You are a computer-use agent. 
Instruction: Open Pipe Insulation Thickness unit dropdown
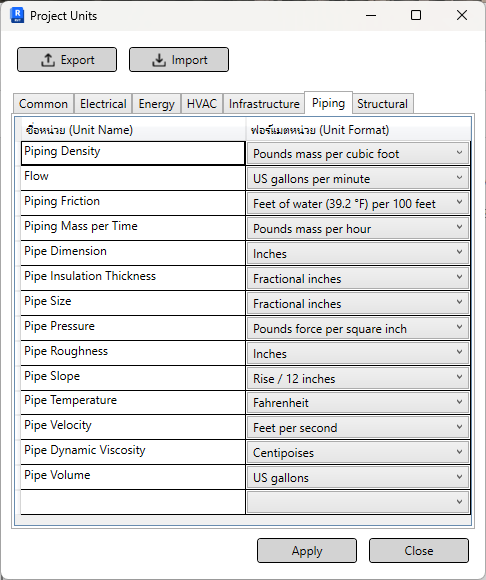tap(358, 279)
